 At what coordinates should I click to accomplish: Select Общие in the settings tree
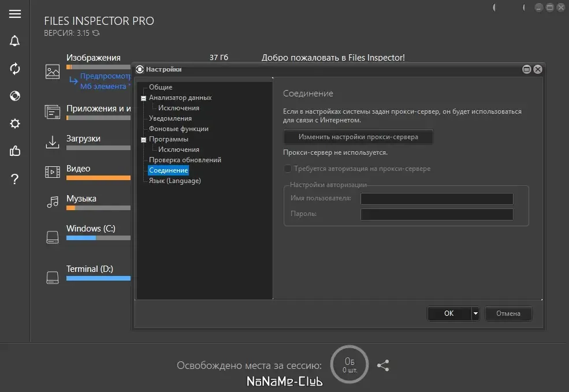tap(161, 87)
